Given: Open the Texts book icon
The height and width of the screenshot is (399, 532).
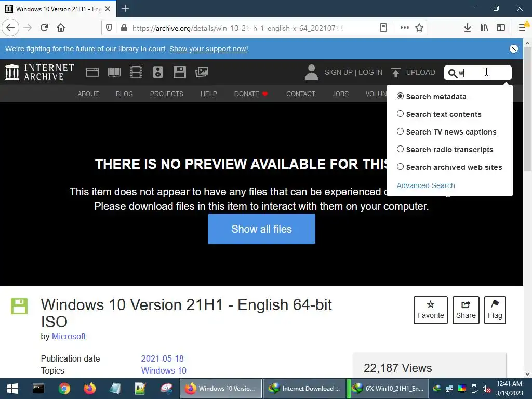Looking at the screenshot, I should (x=114, y=72).
